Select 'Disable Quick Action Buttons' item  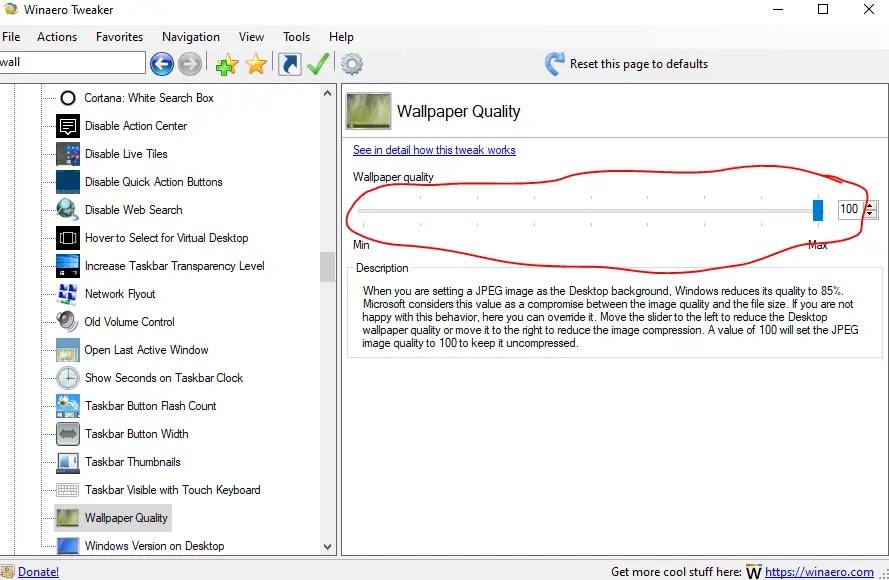point(154,182)
